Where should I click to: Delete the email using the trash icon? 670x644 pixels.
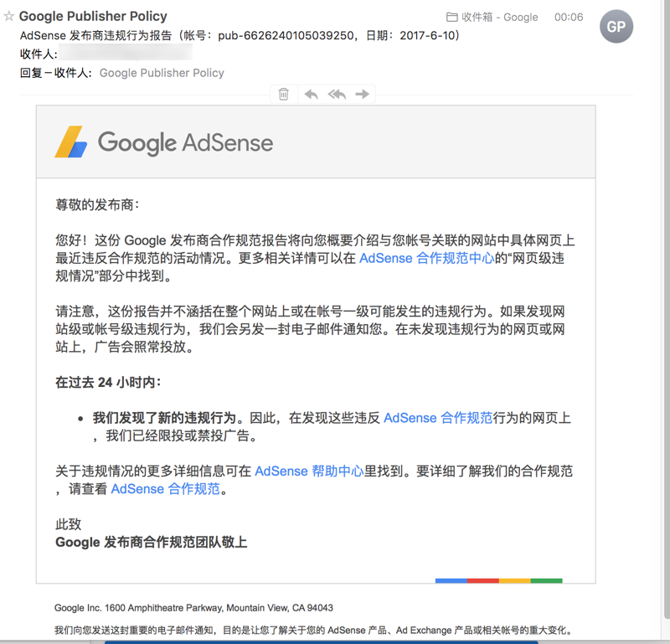click(x=284, y=94)
